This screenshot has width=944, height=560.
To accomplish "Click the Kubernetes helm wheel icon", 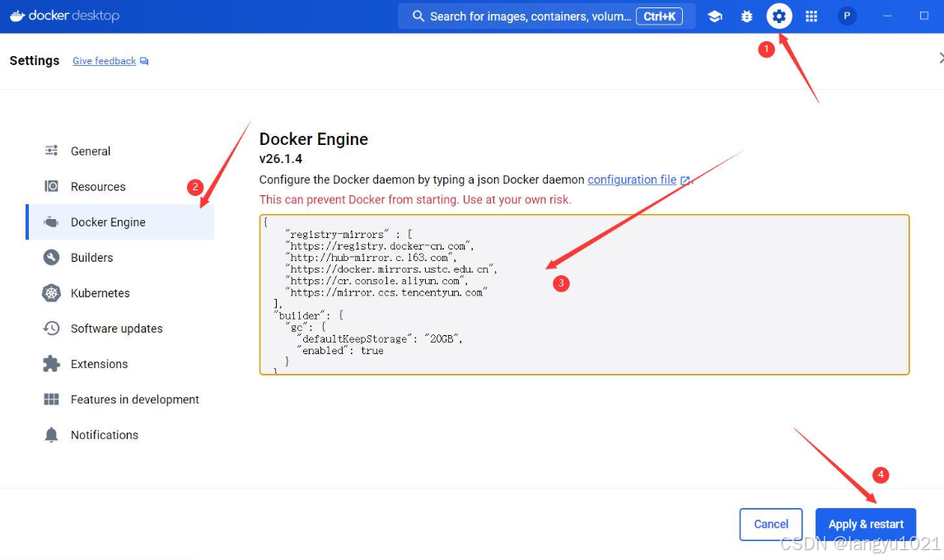I will (x=51, y=292).
